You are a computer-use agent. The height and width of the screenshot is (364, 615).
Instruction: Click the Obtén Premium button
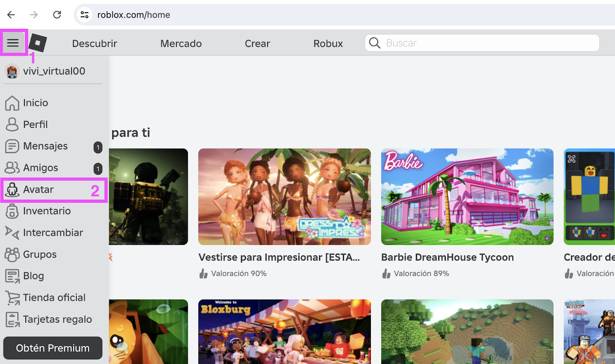53,348
